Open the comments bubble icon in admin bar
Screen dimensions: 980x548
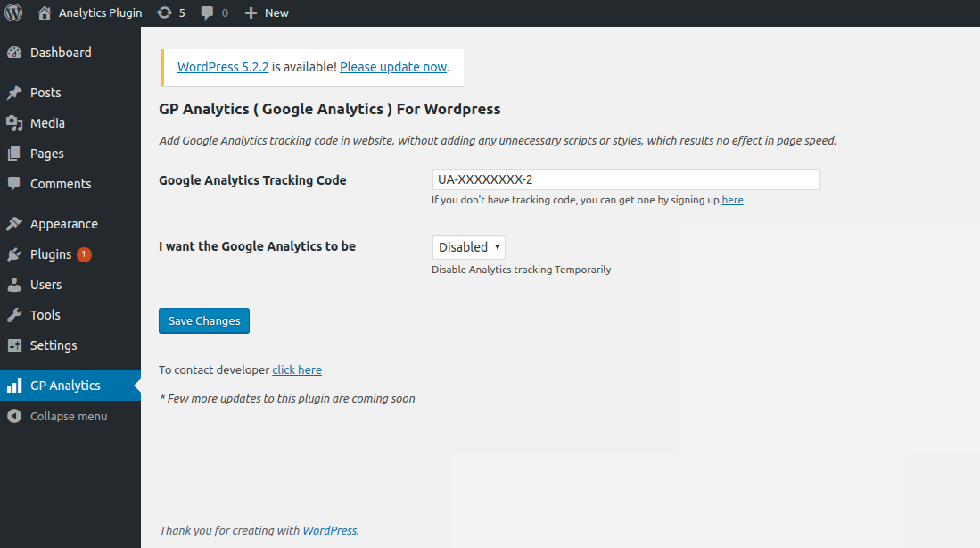(207, 13)
